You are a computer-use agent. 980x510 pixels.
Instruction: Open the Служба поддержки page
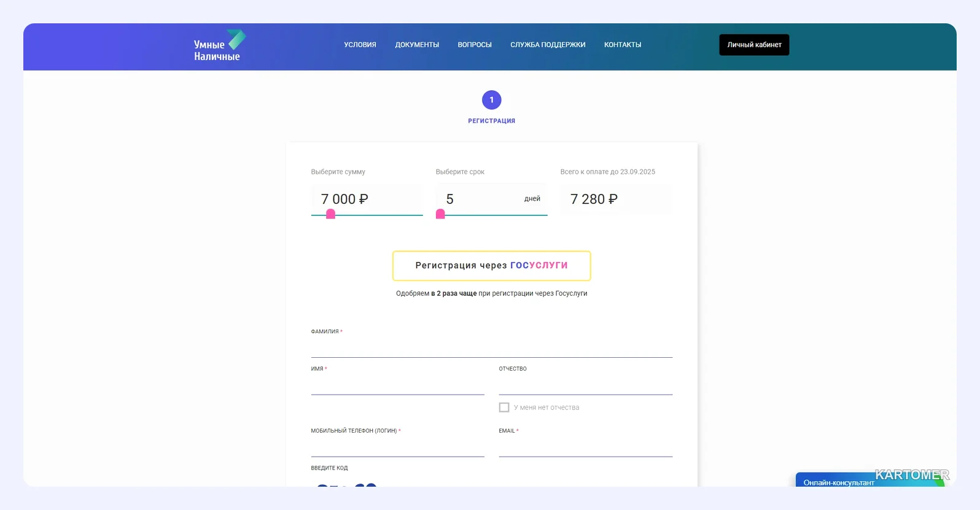(548, 45)
